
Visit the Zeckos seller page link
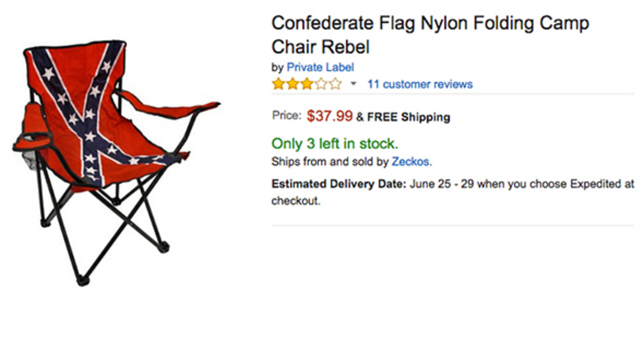(x=411, y=161)
